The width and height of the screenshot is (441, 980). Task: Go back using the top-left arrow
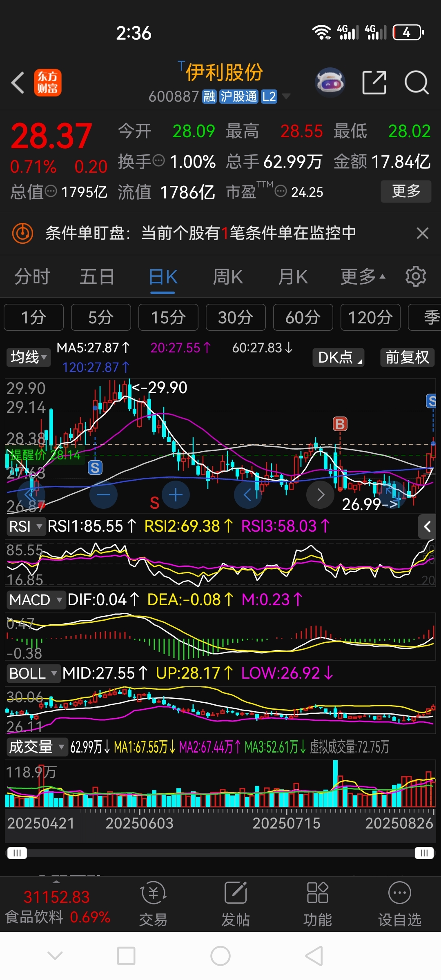point(18,82)
